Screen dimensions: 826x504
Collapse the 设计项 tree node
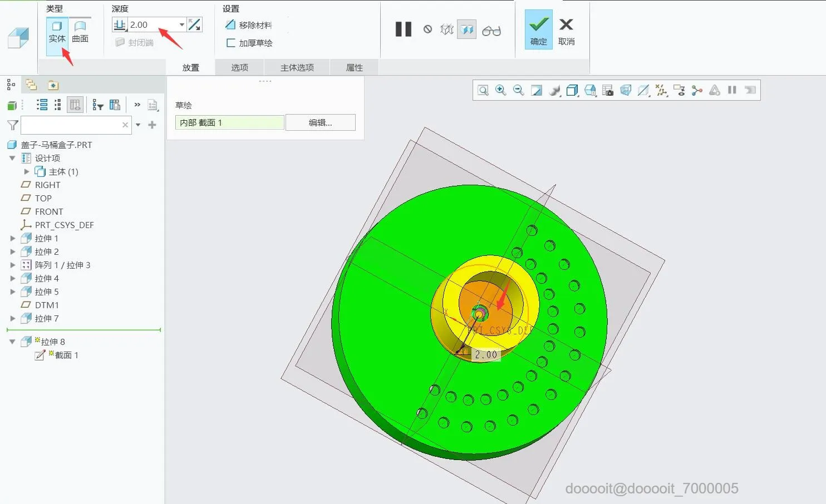tap(12, 158)
